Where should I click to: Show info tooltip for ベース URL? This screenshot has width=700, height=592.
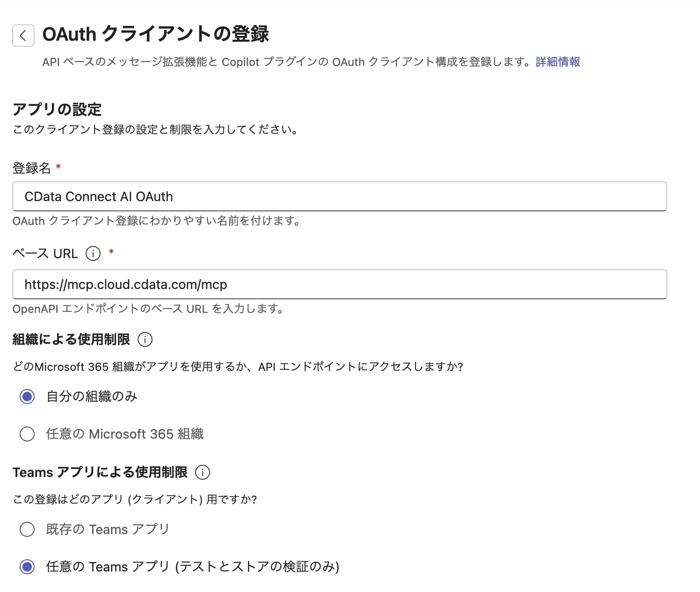point(93,253)
